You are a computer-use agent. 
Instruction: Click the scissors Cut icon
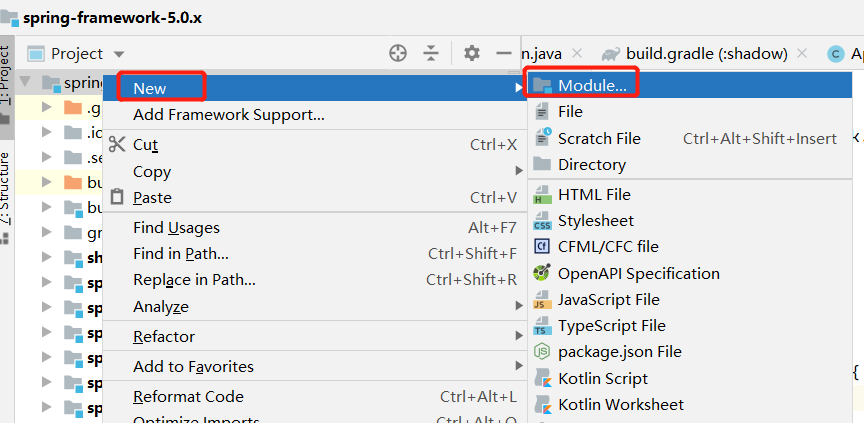coord(117,144)
